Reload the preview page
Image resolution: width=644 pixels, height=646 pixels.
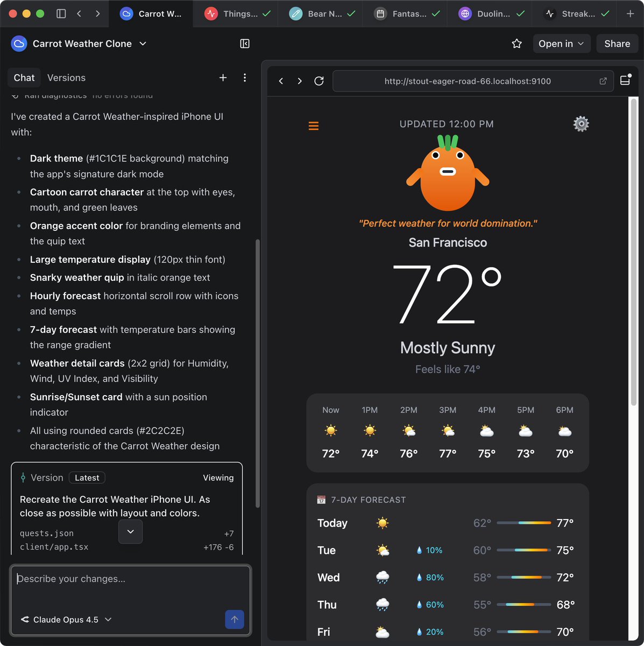[x=319, y=81]
